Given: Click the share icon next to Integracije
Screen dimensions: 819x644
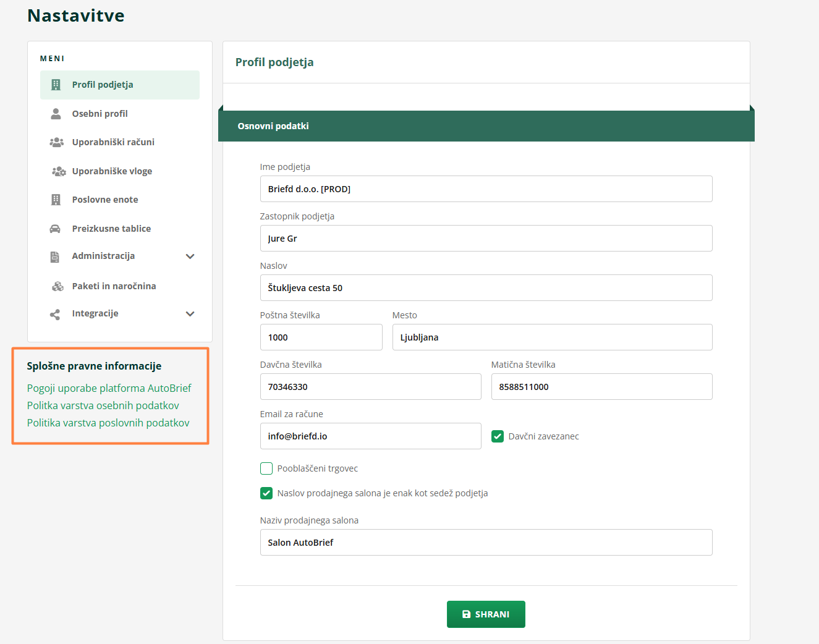Looking at the screenshot, I should tap(55, 314).
